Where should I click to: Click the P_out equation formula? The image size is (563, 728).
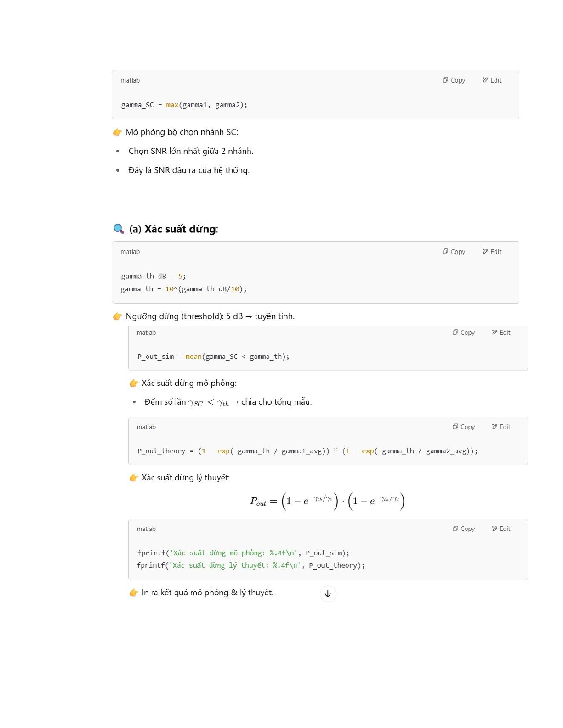click(x=328, y=501)
